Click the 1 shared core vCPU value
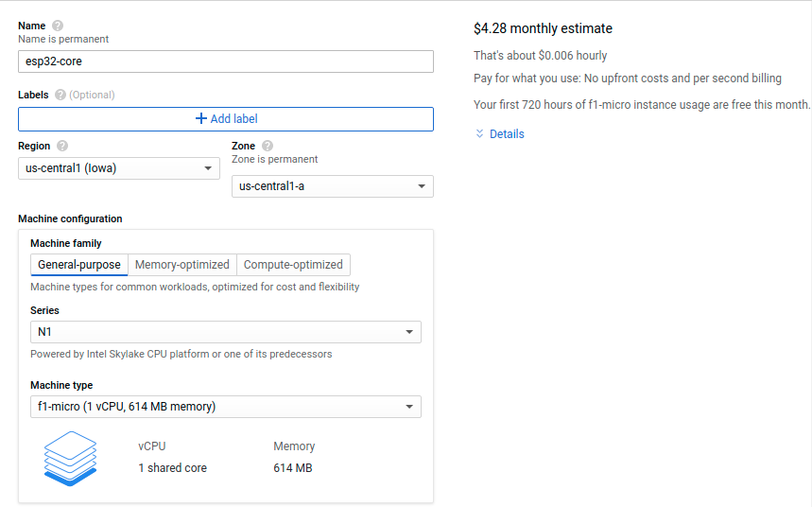This screenshot has width=812, height=507. [x=172, y=468]
